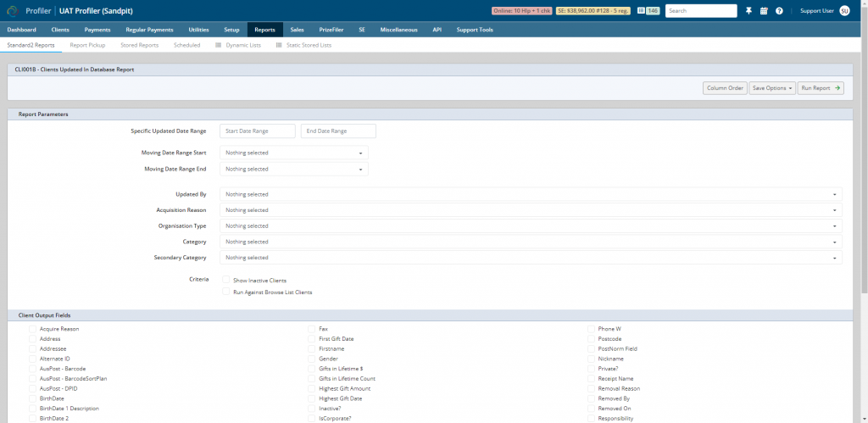The height and width of the screenshot is (423, 868).
Task: Open the help question mark icon
Action: click(x=780, y=10)
